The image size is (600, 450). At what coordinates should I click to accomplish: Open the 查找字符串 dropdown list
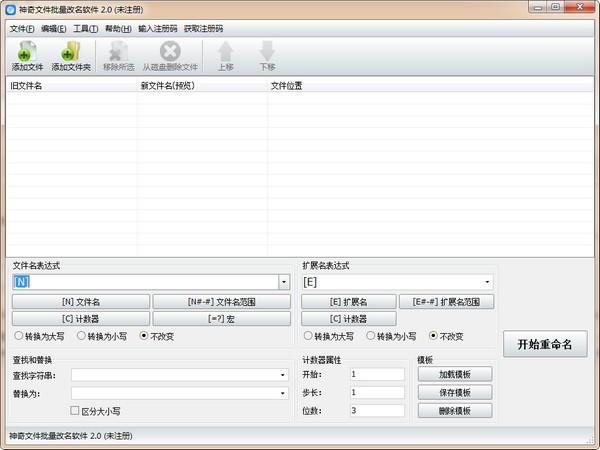pyautogui.click(x=284, y=375)
